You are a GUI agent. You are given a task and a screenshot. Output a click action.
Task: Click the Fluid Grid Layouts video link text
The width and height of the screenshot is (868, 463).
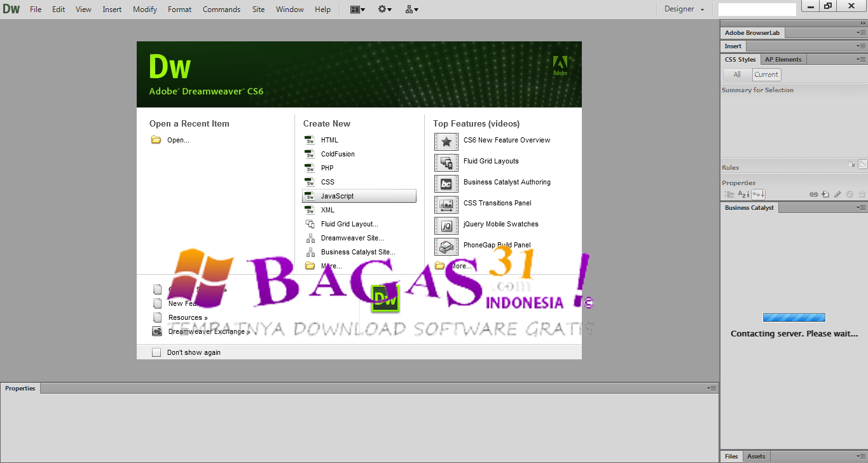(x=491, y=161)
